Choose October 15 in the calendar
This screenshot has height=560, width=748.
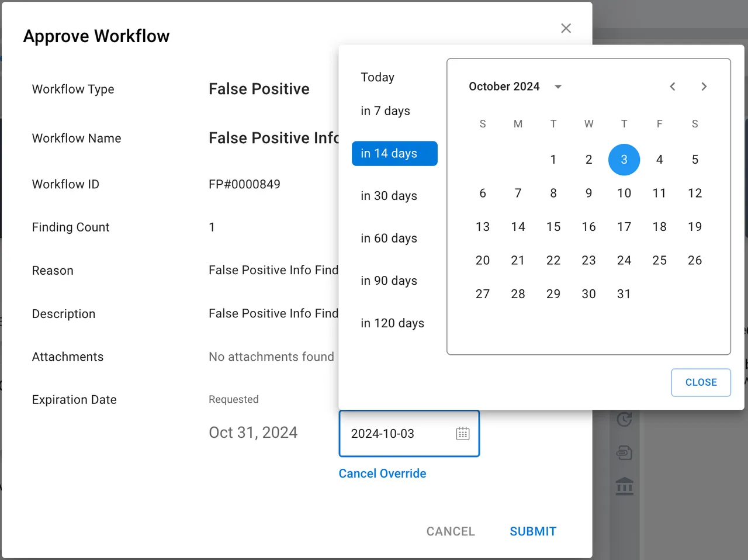click(x=553, y=227)
